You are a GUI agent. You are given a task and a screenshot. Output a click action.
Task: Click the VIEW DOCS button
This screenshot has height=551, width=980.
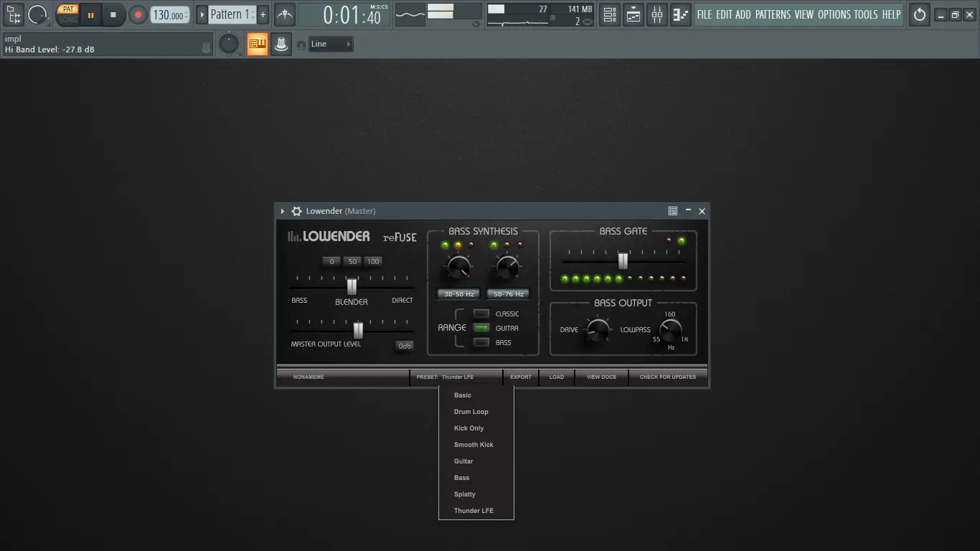(601, 377)
